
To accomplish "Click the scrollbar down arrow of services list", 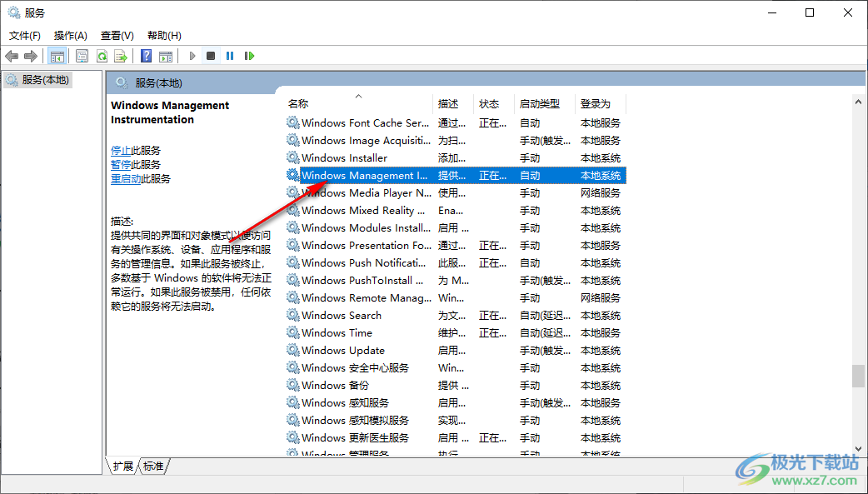I will (858, 448).
